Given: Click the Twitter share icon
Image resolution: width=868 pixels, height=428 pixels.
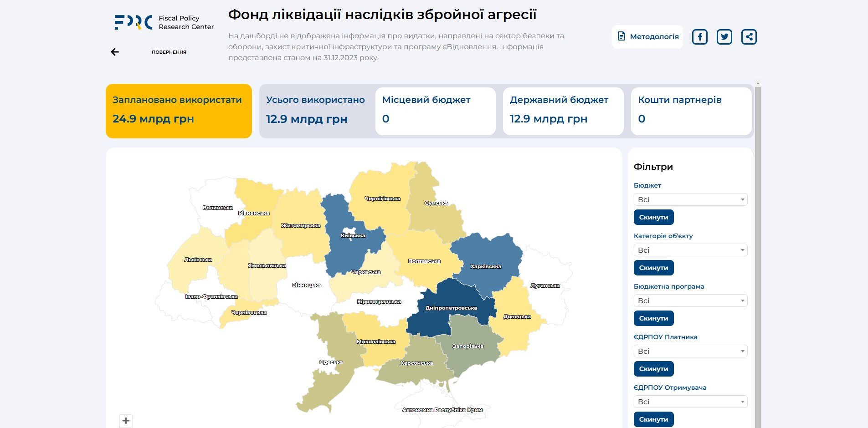Looking at the screenshot, I should pyautogui.click(x=724, y=37).
